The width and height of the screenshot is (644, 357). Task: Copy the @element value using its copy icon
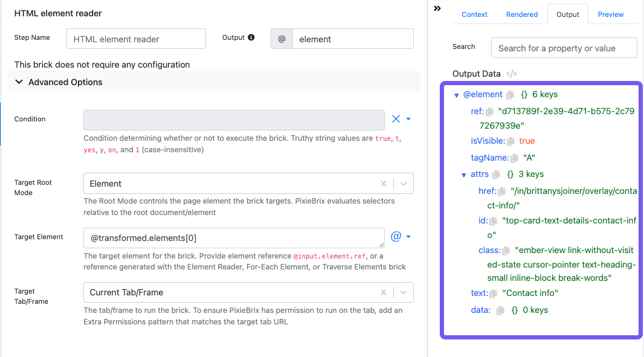pyautogui.click(x=510, y=95)
